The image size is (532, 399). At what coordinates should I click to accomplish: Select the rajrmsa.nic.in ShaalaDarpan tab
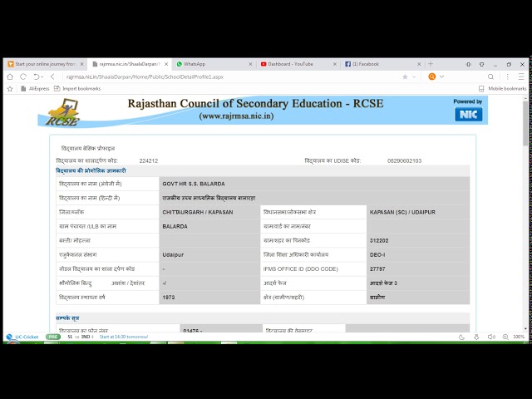pos(130,64)
